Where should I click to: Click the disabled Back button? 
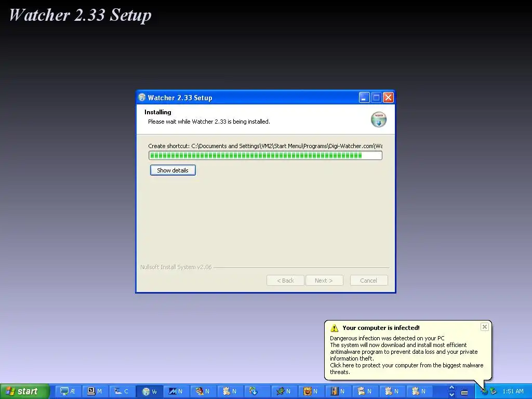tap(285, 281)
